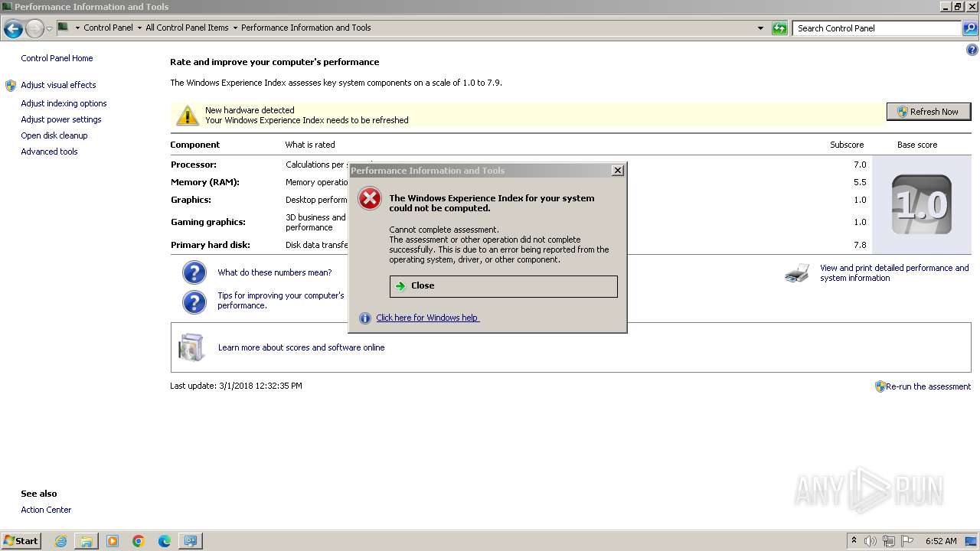Launch Microsoft Edge from taskbar
Screen dimensions: 980x551
click(x=165, y=541)
